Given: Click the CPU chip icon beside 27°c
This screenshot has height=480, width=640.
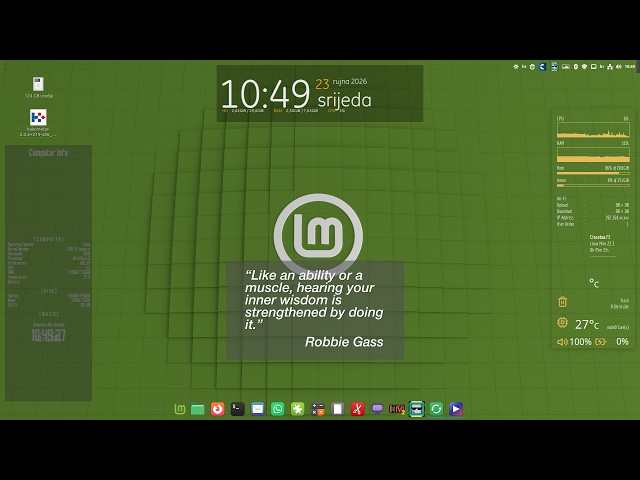Looking at the screenshot, I should [x=562, y=322].
